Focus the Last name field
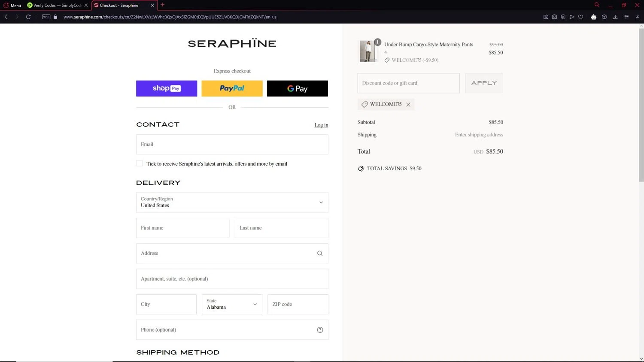The height and width of the screenshot is (362, 644). click(x=282, y=228)
